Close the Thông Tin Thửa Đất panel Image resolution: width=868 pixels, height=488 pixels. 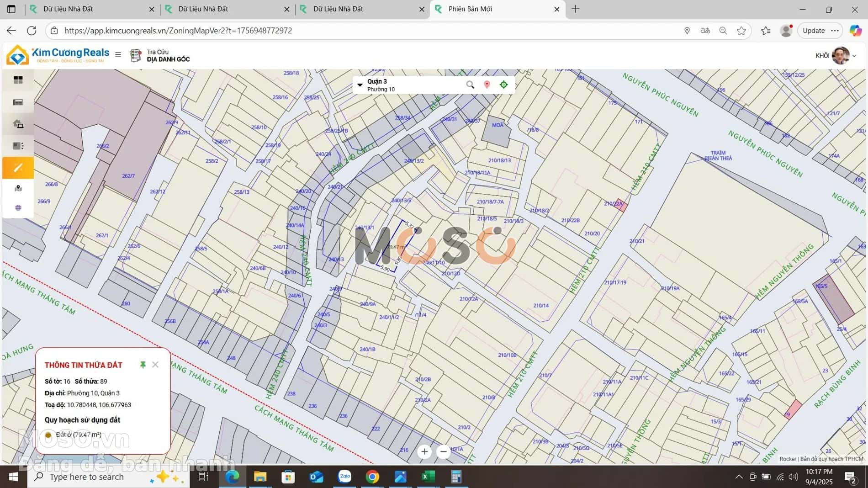pos(155,365)
